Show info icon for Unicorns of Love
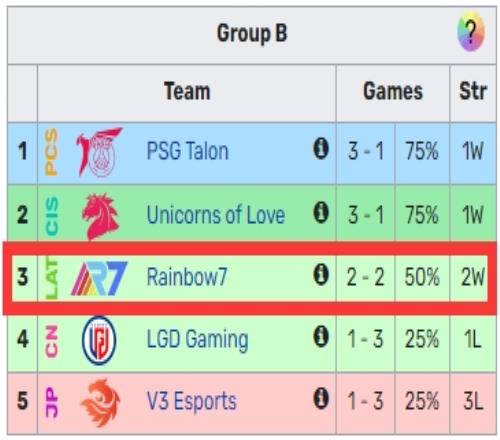The image size is (500, 440). click(x=321, y=212)
